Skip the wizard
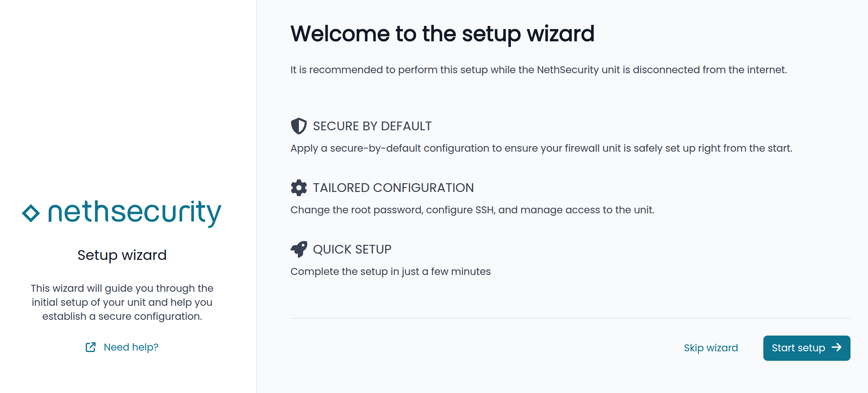The image size is (868, 393). (711, 348)
